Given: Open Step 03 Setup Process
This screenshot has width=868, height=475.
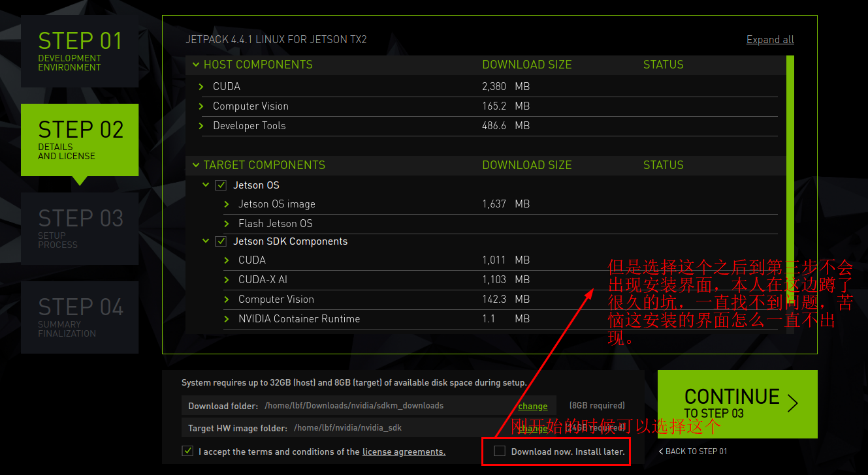Looking at the screenshot, I should [80, 228].
